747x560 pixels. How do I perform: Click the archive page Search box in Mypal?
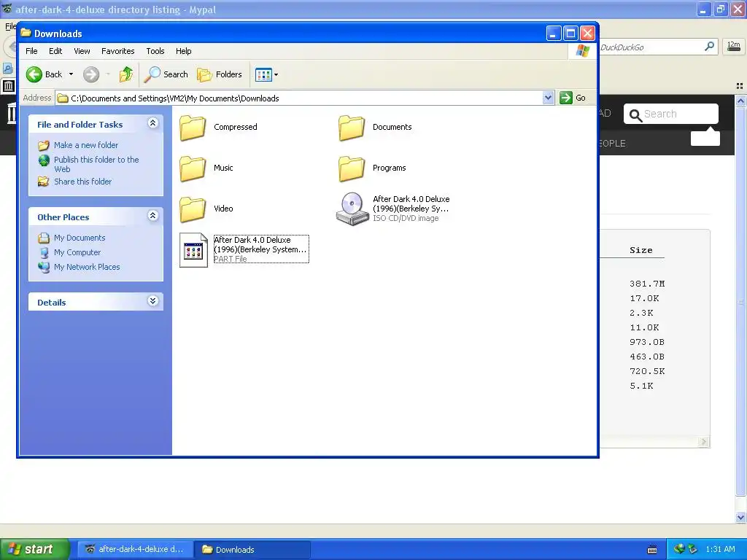(x=671, y=114)
